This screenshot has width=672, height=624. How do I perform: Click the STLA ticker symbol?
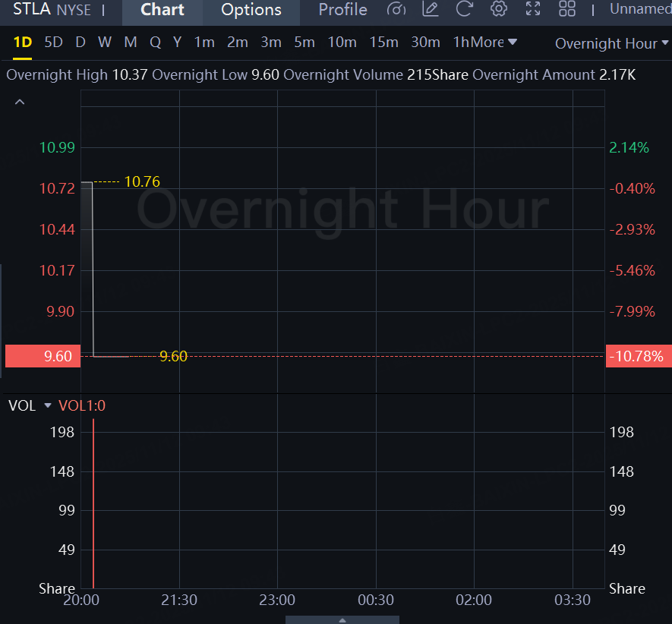[32, 9]
